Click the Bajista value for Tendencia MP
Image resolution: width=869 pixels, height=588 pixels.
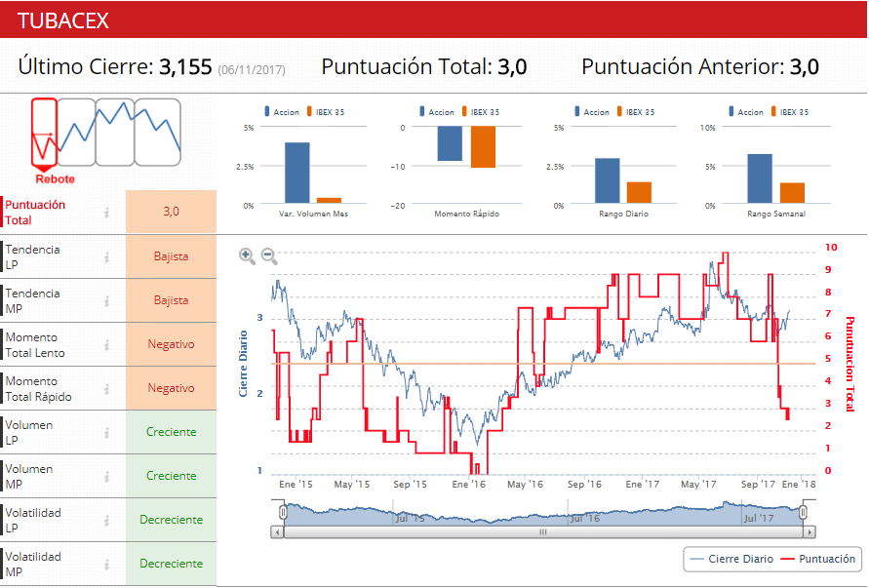pyautogui.click(x=171, y=299)
